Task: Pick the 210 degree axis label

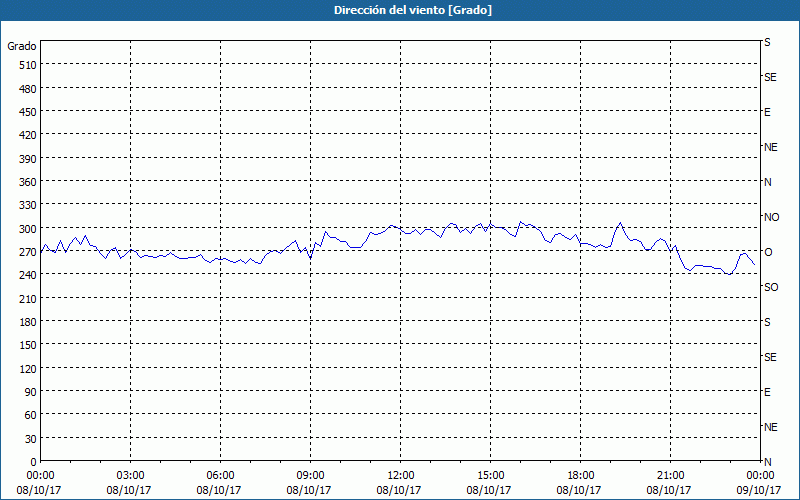Action: coord(28,298)
